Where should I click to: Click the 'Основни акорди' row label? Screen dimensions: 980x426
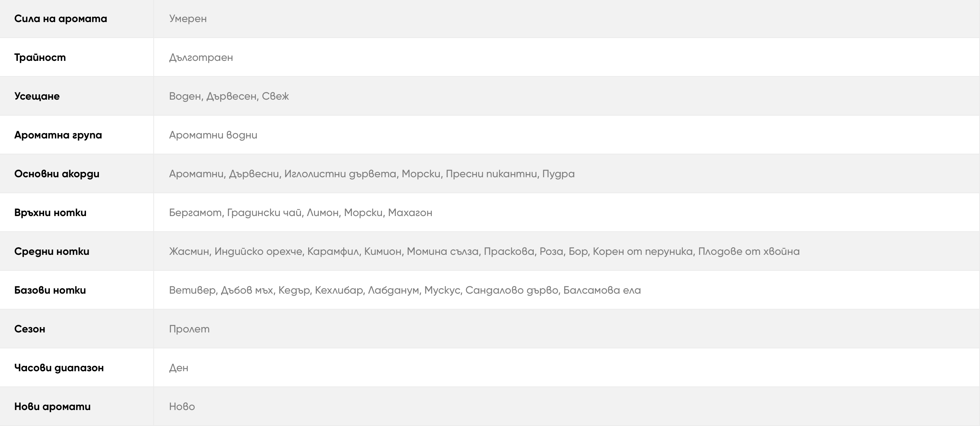tap(57, 174)
